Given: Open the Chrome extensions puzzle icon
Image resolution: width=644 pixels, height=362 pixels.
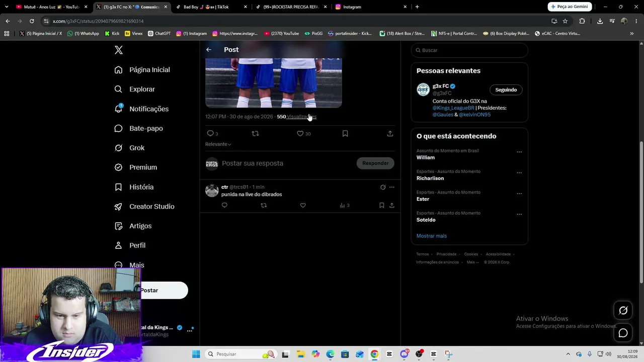Looking at the screenshot, I should 582,21.
